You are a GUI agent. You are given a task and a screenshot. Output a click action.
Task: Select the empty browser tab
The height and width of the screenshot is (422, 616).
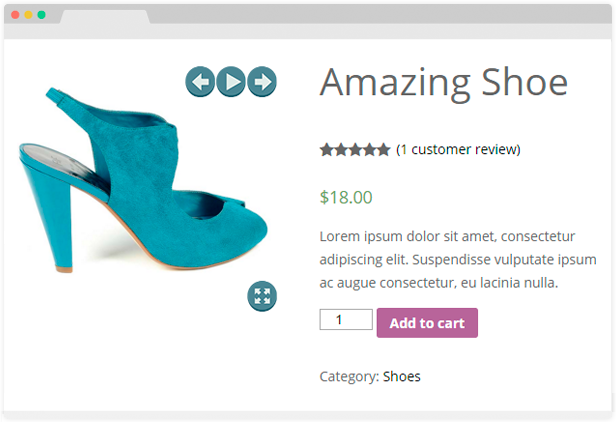point(104,17)
